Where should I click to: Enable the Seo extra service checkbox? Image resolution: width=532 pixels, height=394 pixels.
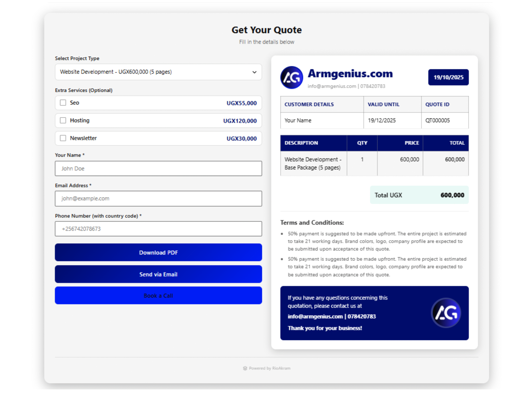click(63, 103)
